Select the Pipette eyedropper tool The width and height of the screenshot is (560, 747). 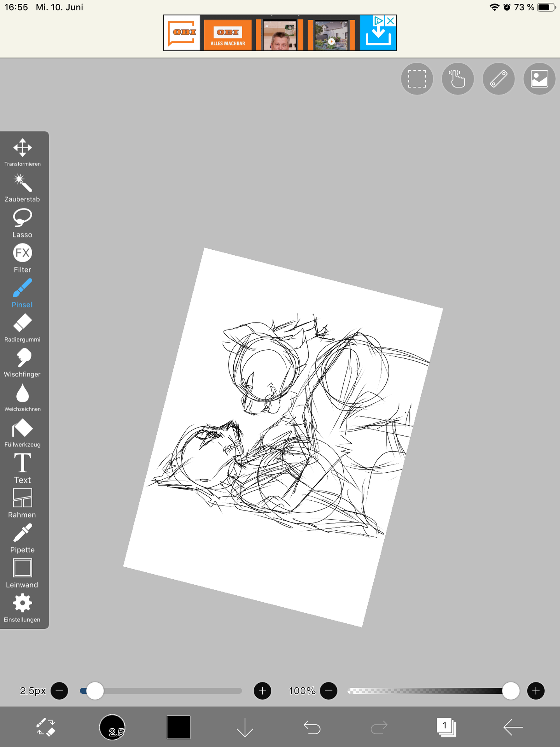pos(23,538)
